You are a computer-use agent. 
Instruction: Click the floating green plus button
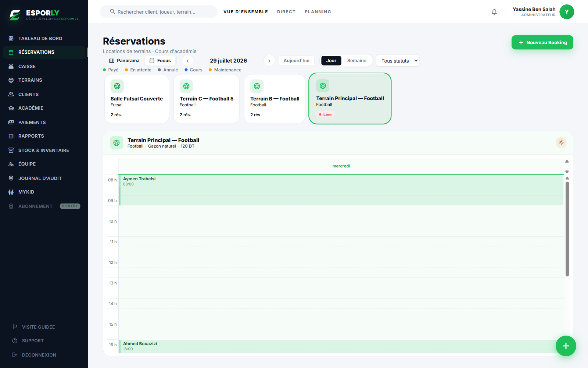tap(566, 346)
